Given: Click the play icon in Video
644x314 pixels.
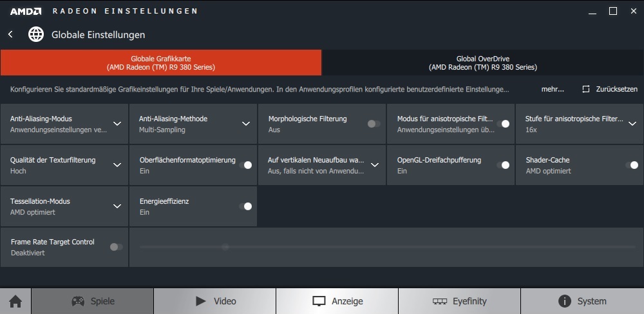Looking at the screenshot, I should coord(201,301).
